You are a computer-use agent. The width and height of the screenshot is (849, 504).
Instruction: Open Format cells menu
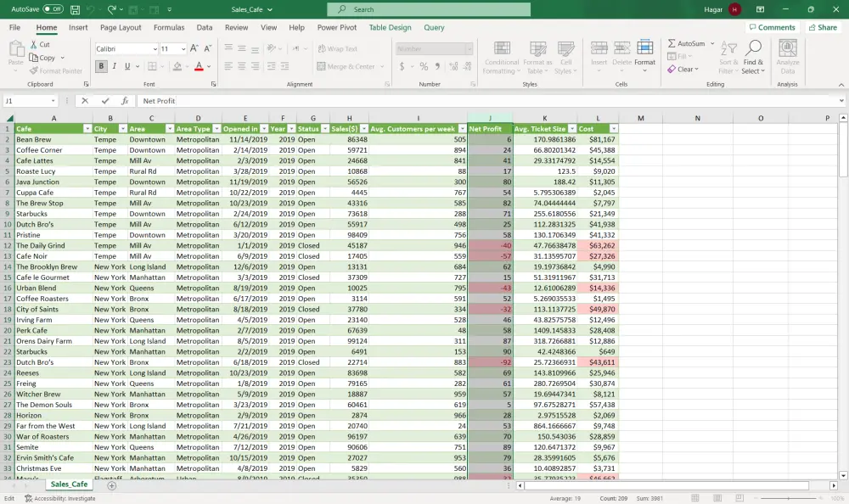(x=644, y=54)
